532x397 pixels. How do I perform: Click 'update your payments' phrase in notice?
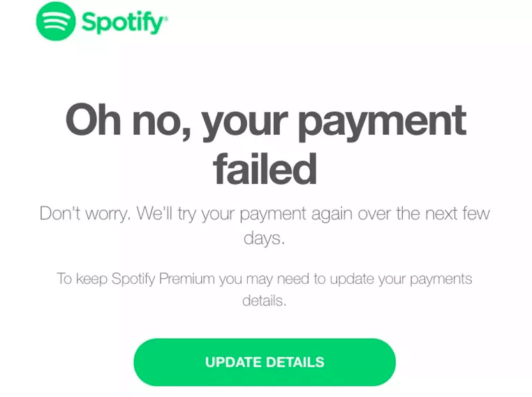[401, 279]
